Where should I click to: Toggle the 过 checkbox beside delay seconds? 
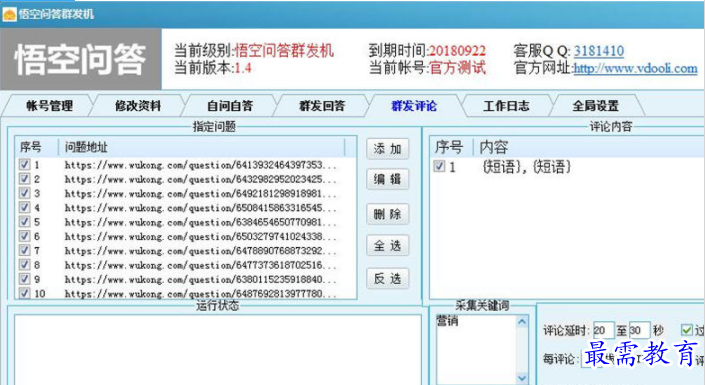coord(687,330)
